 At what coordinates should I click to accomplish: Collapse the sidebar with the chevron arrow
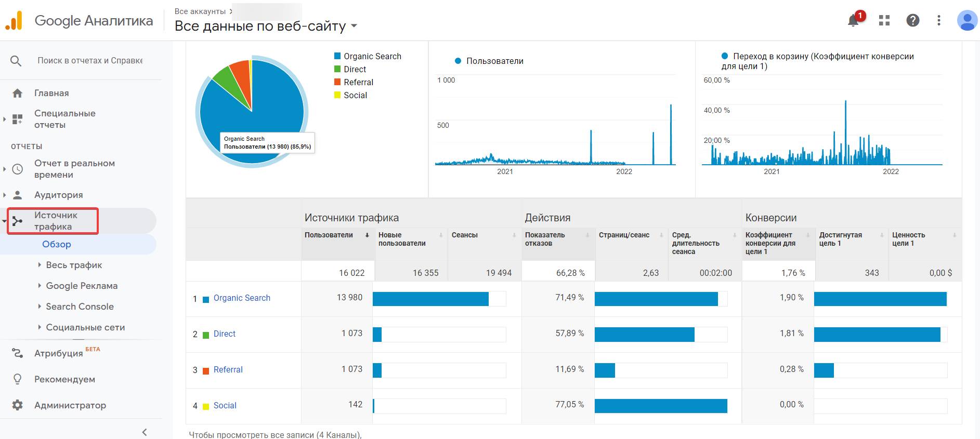145,432
